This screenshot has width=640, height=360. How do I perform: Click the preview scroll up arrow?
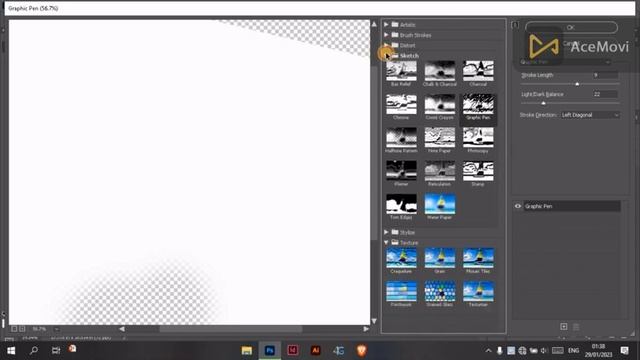coord(374,24)
